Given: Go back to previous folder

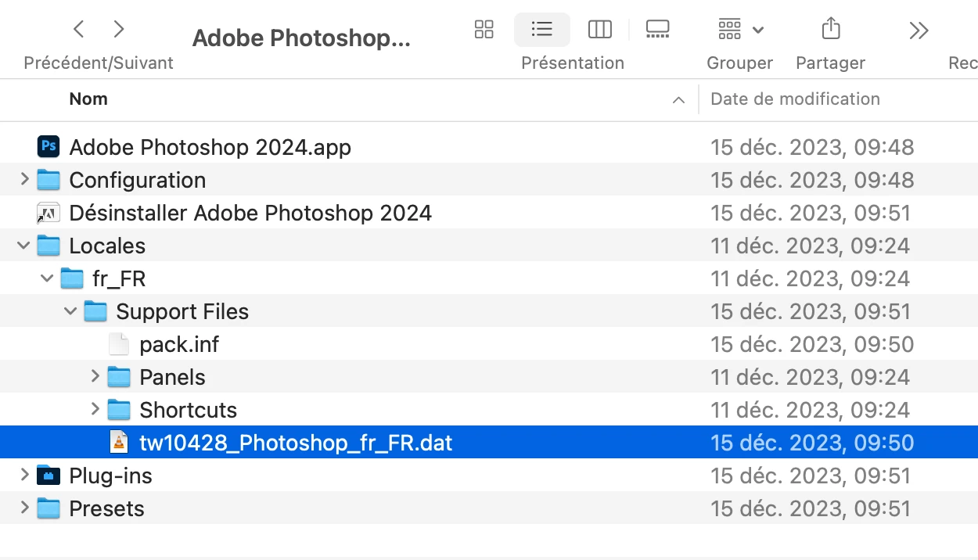Looking at the screenshot, I should pyautogui.click(x=78, y=30).
